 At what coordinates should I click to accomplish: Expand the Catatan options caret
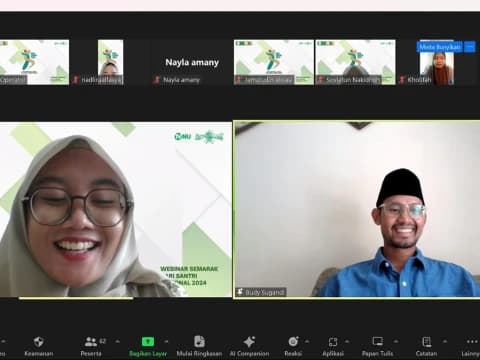click(x=445, y=342)
